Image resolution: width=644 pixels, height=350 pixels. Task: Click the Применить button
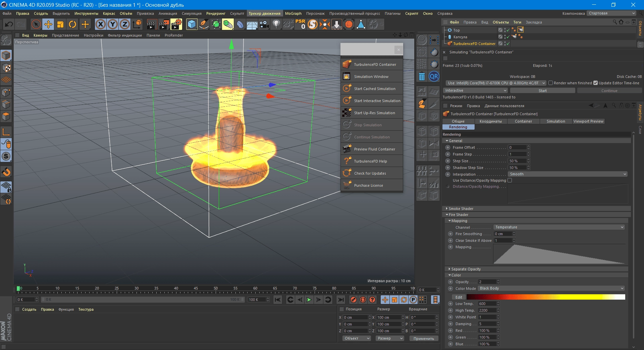424,339
